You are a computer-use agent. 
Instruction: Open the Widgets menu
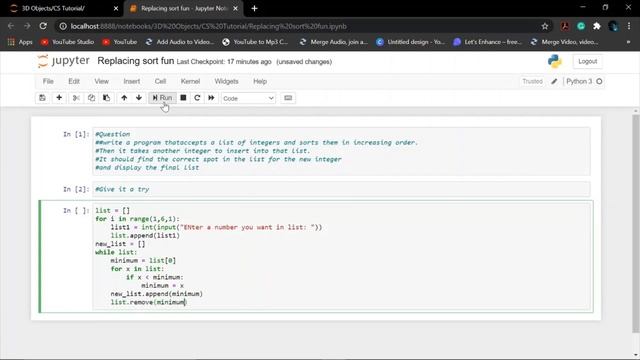pos(227,81)
